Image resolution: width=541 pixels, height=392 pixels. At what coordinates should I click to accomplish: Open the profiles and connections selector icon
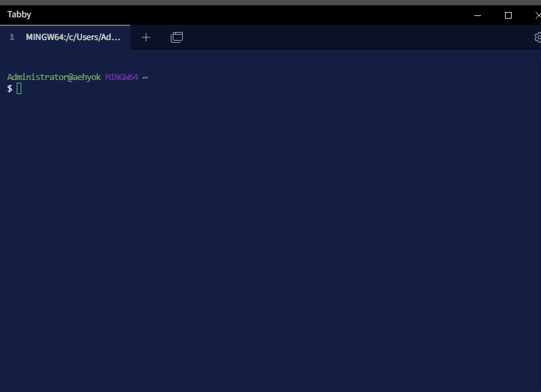pyautogui.click(x=177, y=37)
